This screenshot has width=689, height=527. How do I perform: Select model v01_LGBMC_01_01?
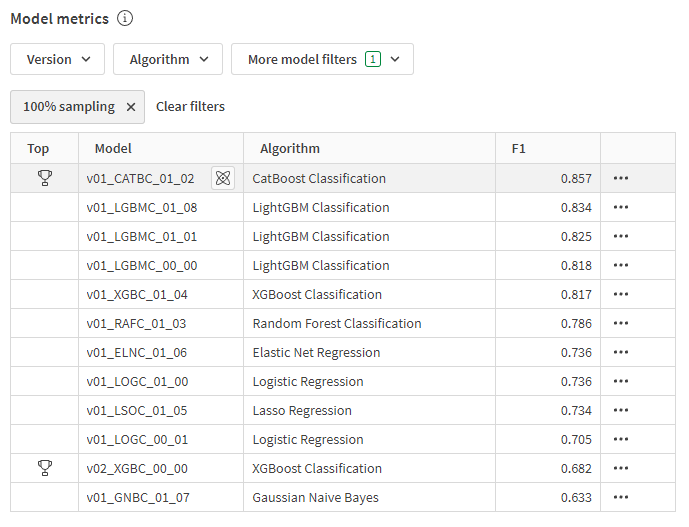click(141, 236)
